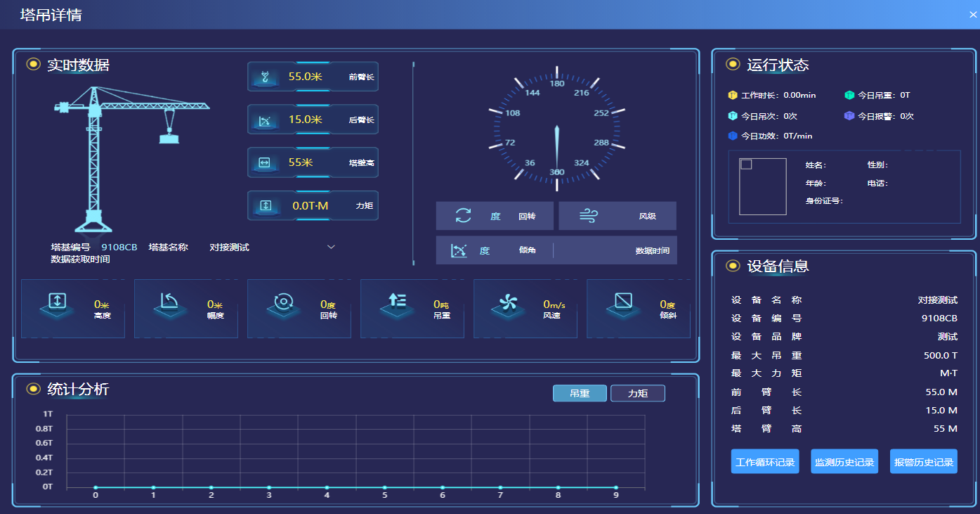The width and height of the screenshot is (980, 514).
Task: Click the 对接测试 tower name field
Action: pyautogui.click(x=273, y=247)
